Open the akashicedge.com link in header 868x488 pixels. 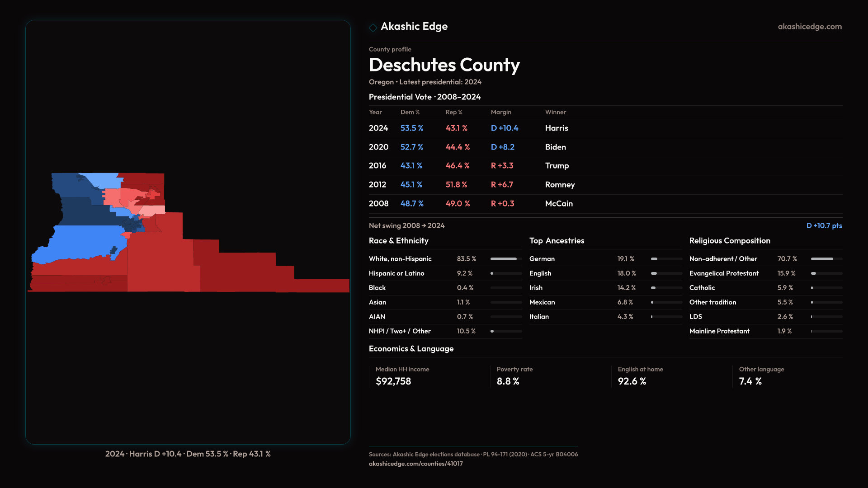[x=809, y=27]
